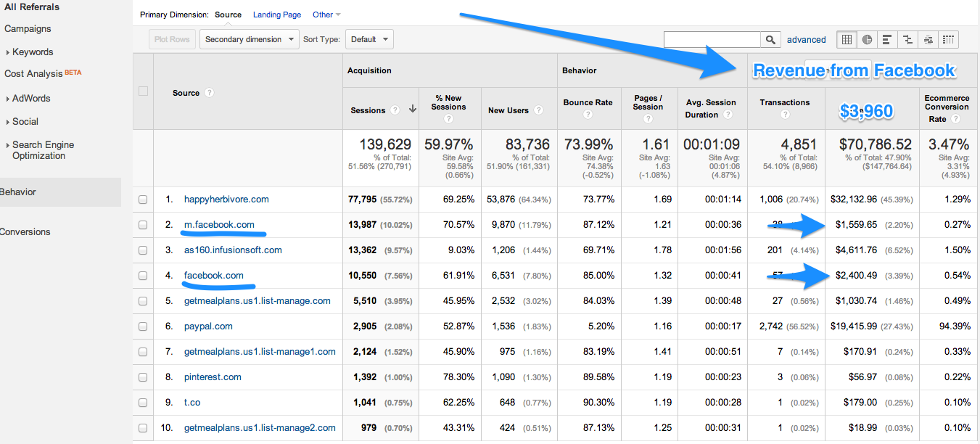Screen dimensions: 980x444
Task: Click help icon next to Sessions header
Action: (395, 110)
